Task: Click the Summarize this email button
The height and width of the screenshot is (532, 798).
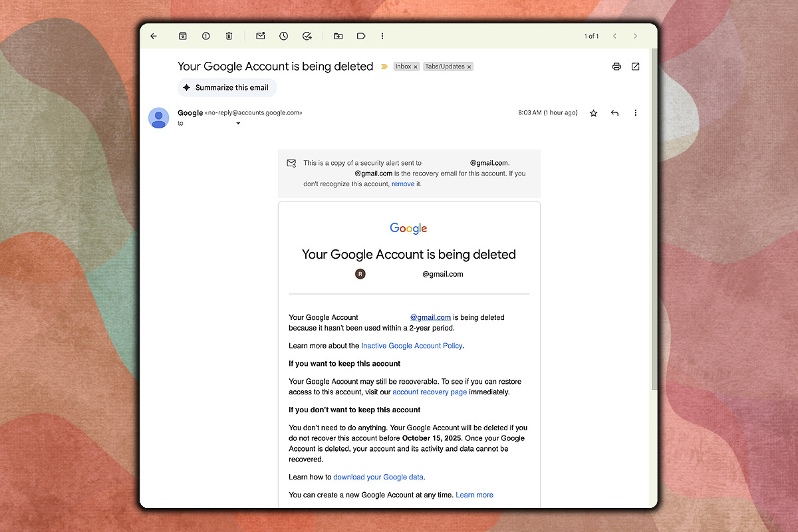Action: click(227, 87)
